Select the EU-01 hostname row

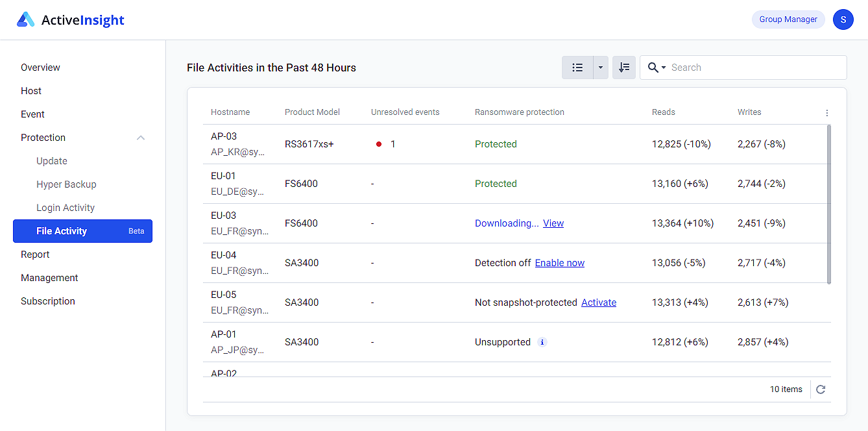516,184
